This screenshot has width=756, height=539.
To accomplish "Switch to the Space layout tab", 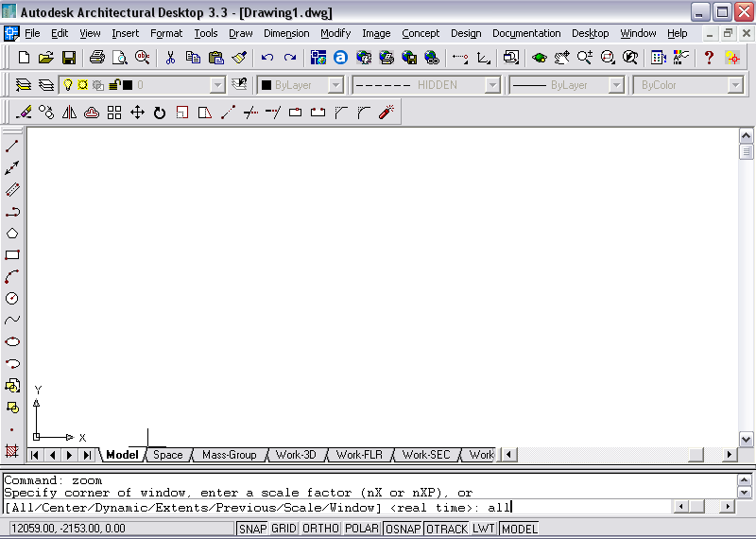I will click(168, 455).
